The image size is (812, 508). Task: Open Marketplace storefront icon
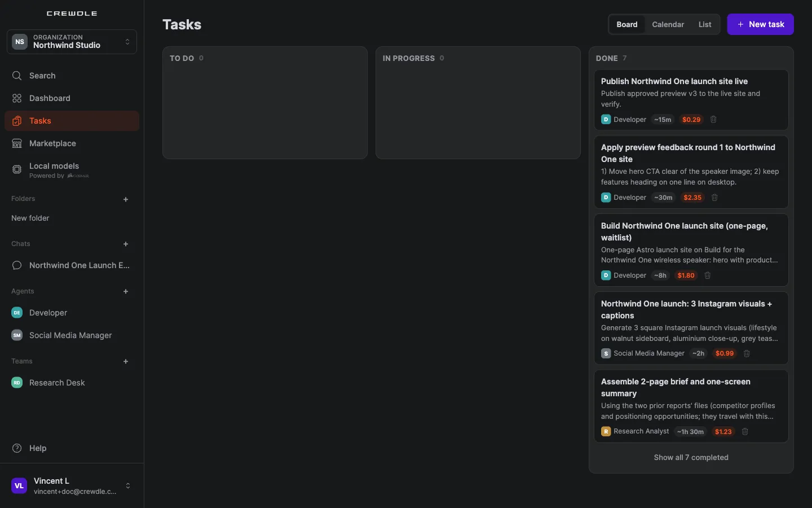(17, 143)
